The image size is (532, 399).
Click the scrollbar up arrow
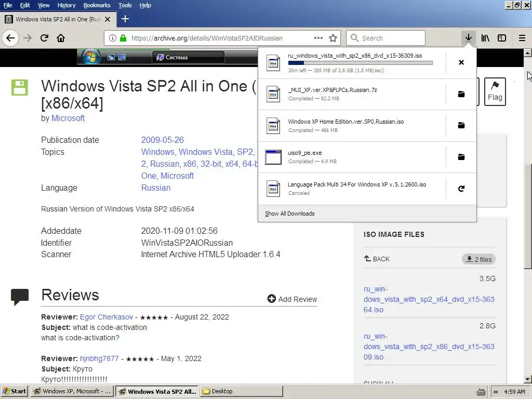[x=528, y=52]
